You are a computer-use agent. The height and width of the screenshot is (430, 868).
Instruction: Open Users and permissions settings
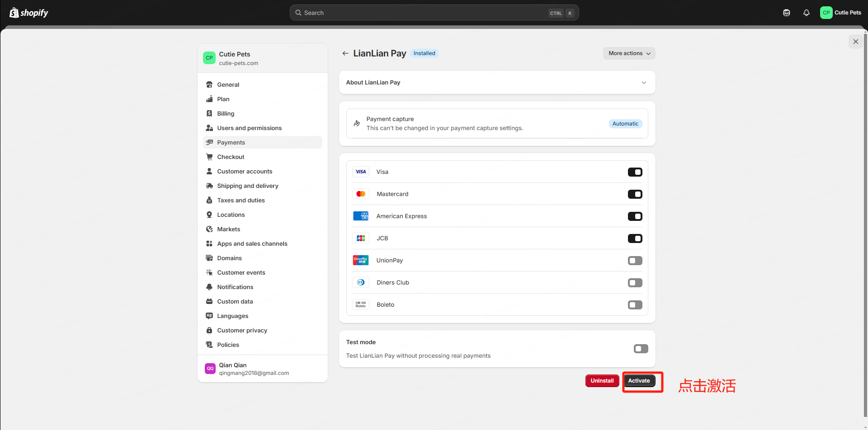(249, 128)
